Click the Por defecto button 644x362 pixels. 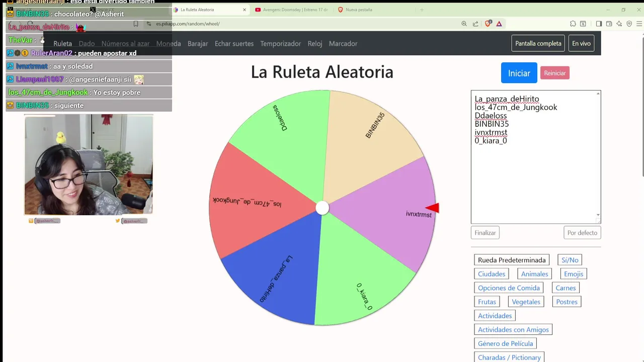(x=582, y=233)
